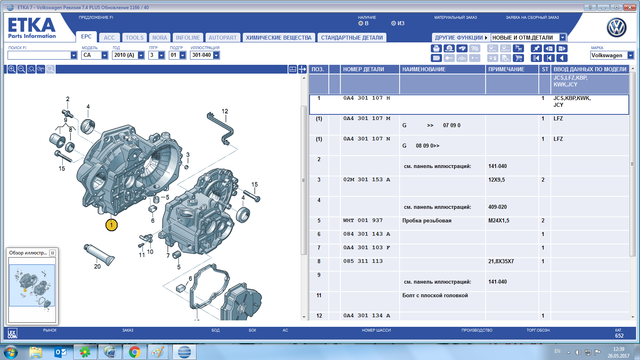The height and width of the screenshot is (360, 640).
Task: Close the illustration overview mini panel
Action: pyautogui.click(x=52, y=253)
